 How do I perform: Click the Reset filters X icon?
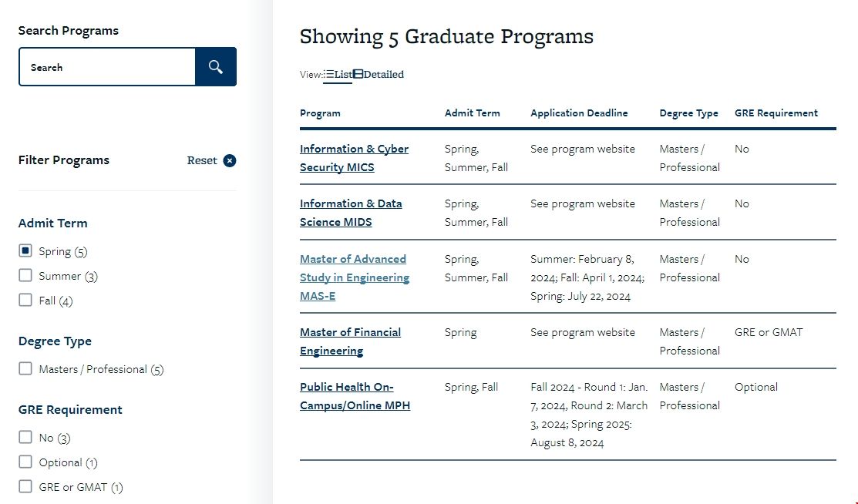pyautogui.click(x=230, y=160)
